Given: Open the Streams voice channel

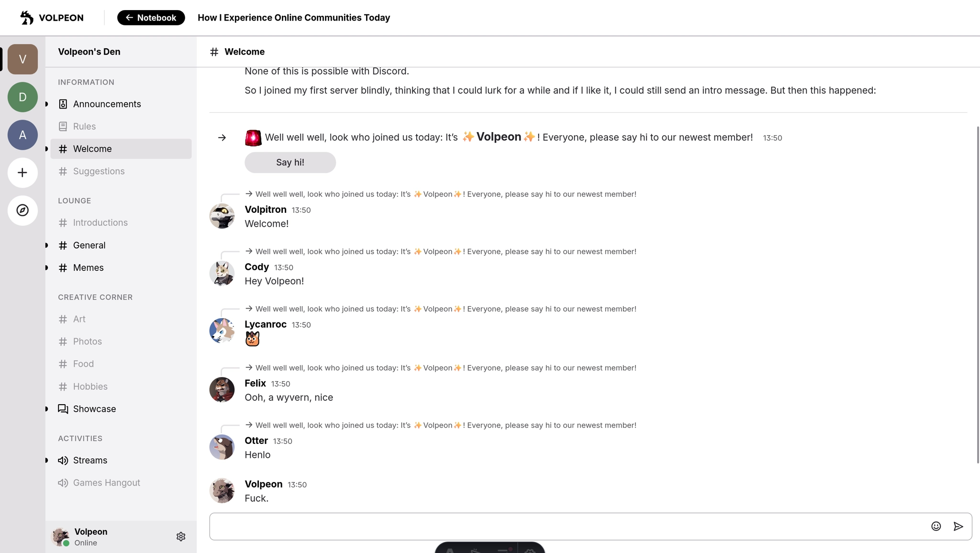Looking at the screenshot, I should [x=90, y=460].
